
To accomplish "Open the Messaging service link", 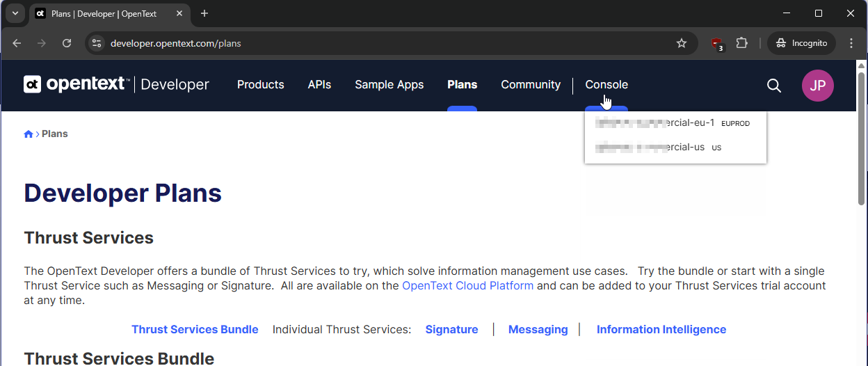I will point(538,330).
